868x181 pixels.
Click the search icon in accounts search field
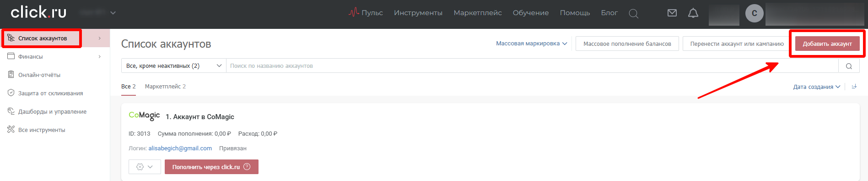point(849,66)
